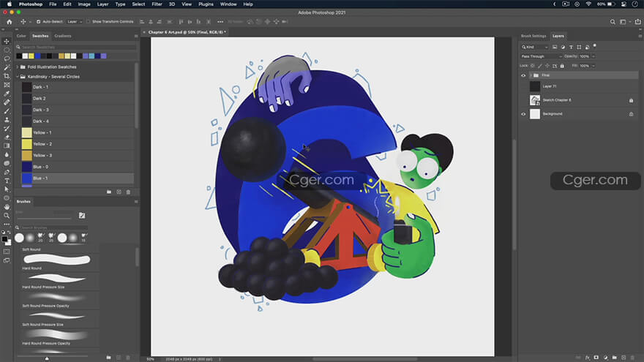This screenshot has width=644, height=362.
Task: Add layer style fx icon
Action: click(x=588, y=358)
